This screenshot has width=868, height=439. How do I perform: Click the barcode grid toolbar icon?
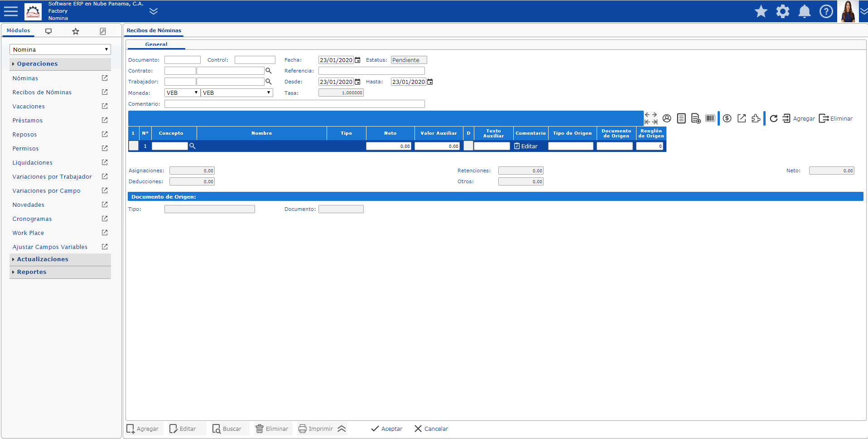pos(710,118)
